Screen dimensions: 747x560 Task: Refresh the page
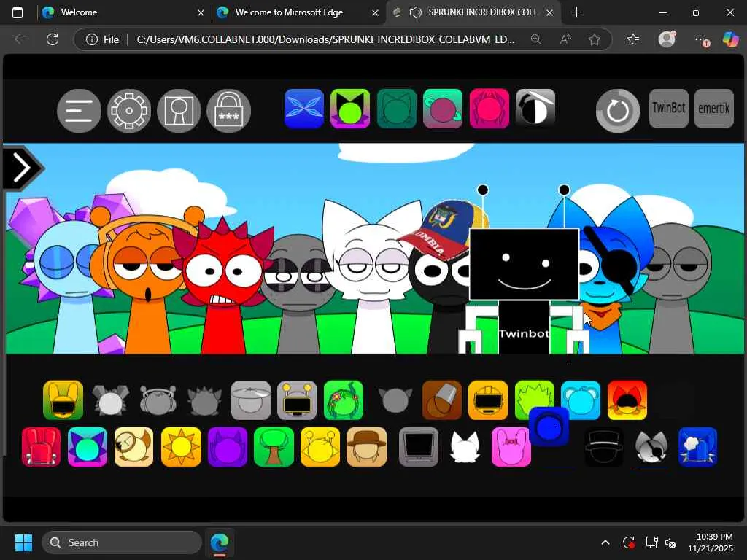click(53, 39)
